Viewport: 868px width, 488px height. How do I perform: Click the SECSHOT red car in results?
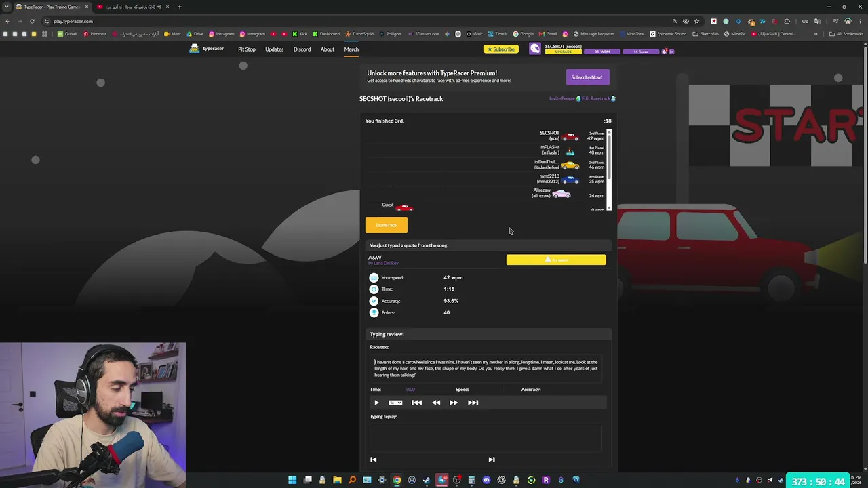tap(570, 136)
